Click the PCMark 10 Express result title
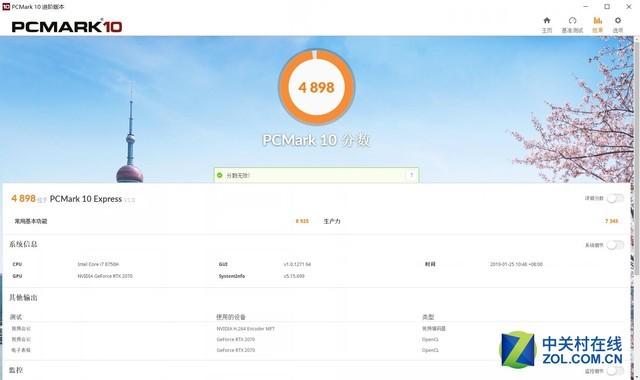The height and width of the screenshot is (380, 640). (x=86, y=199)
